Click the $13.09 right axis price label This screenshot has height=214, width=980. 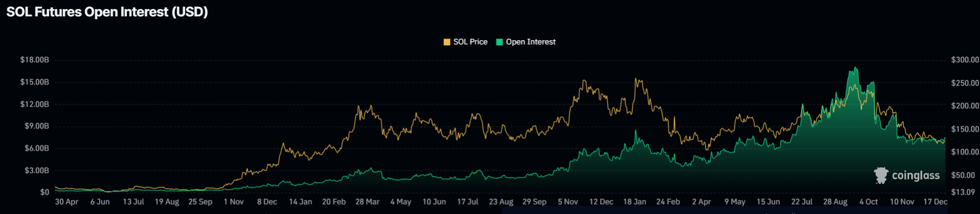(x=963, y=192)
